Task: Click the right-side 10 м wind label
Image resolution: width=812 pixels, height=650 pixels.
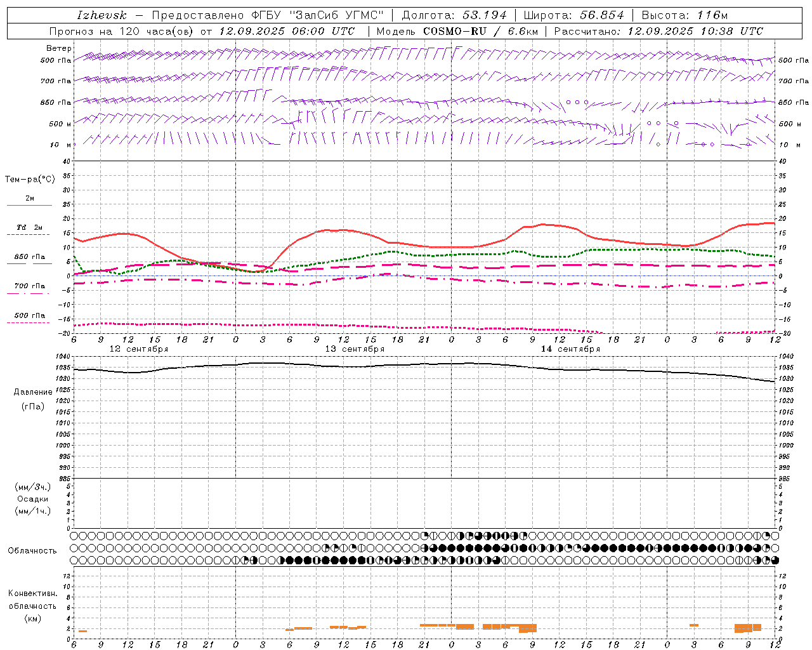Action: point(789,145)
